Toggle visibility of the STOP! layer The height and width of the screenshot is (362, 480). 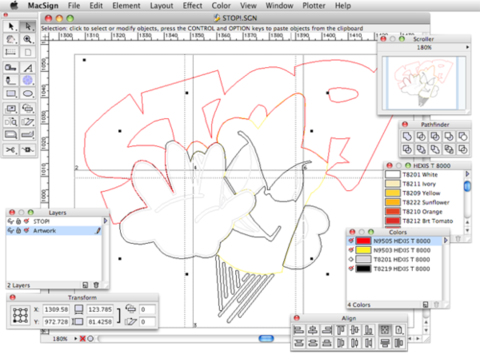pos(10,221)
